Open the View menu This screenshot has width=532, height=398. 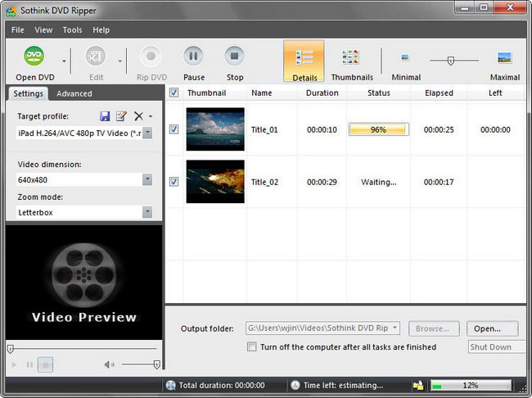coord(43,29)
